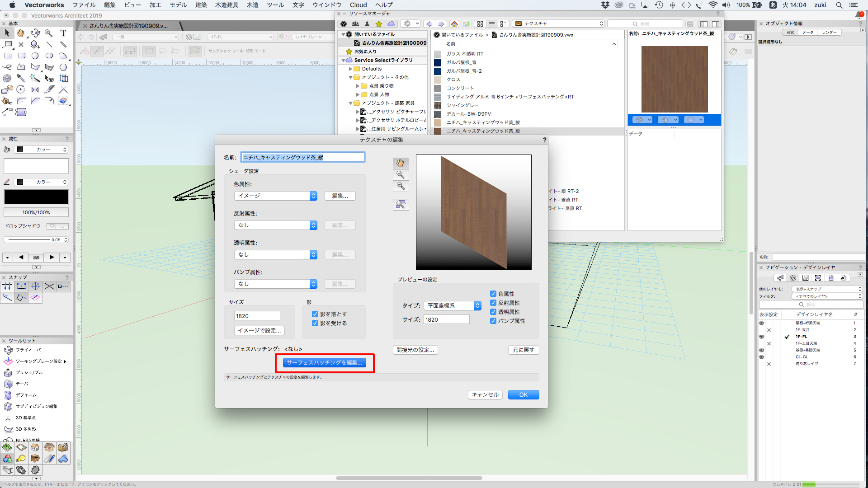This screenshot has width=868, height=488.
Task: Select the Regular Polygon hexagon tool
Action: click(63, 67)
